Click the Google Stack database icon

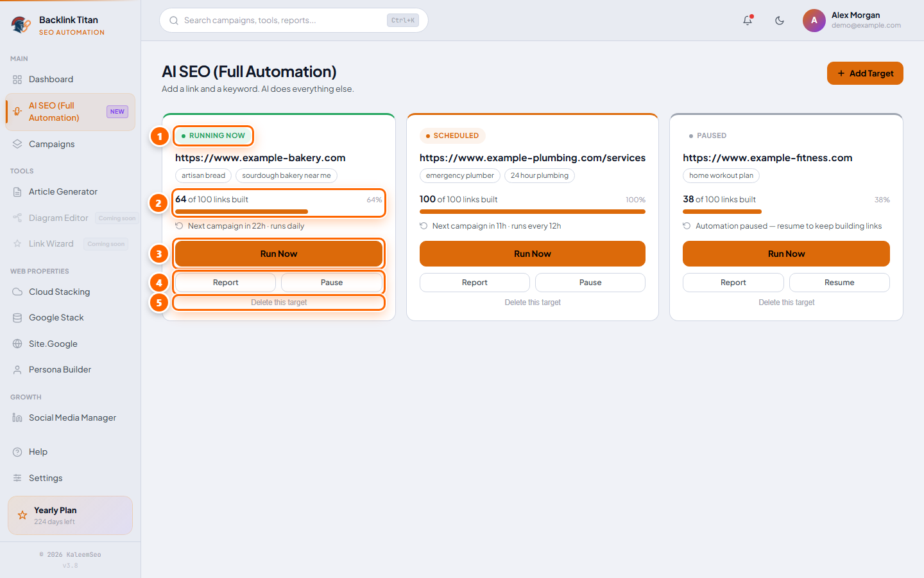coord(17,318)
